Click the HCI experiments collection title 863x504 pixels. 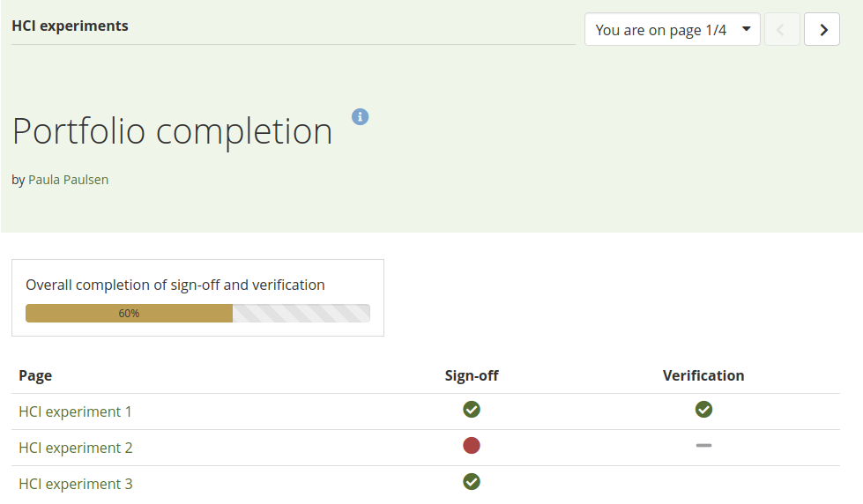(x=70, y=26)
